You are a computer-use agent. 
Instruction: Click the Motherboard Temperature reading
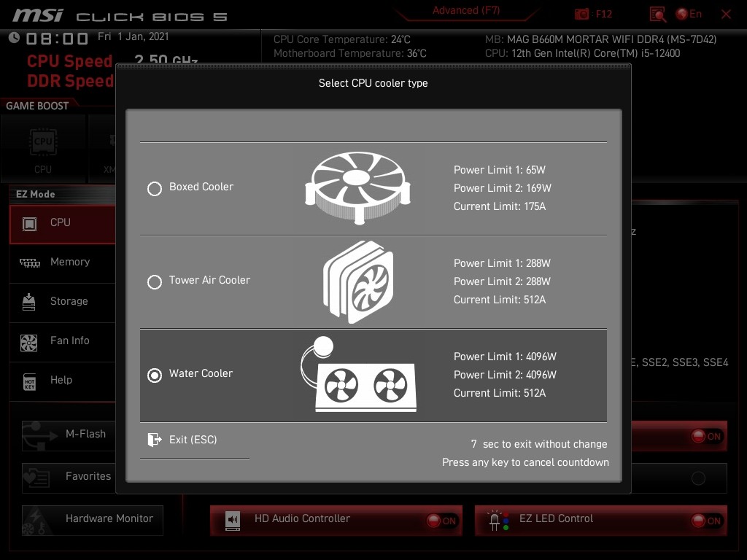[349, 53]
